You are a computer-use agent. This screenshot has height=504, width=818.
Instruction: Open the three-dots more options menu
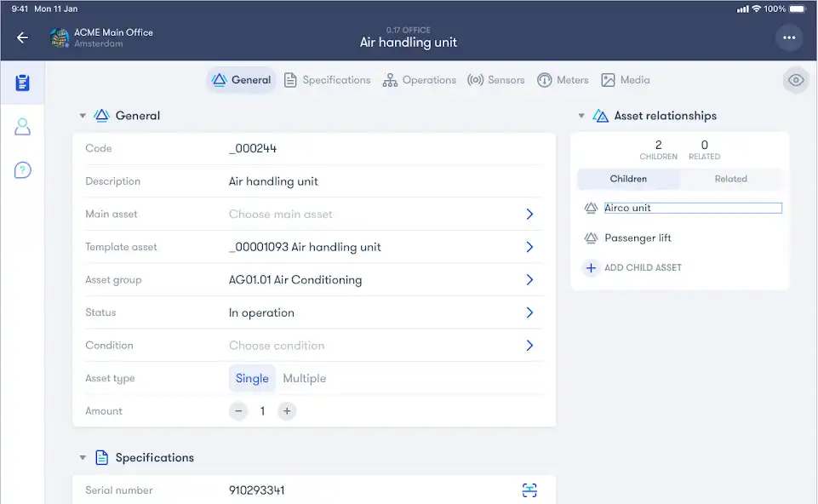(789, 37)
